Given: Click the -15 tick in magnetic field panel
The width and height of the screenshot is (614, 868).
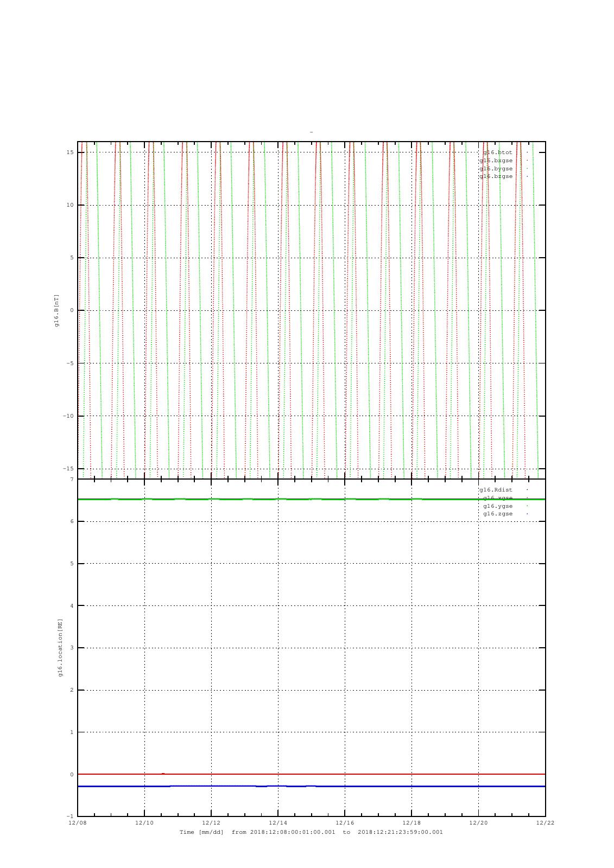Looking at the screenshot, I should [68, 469].
